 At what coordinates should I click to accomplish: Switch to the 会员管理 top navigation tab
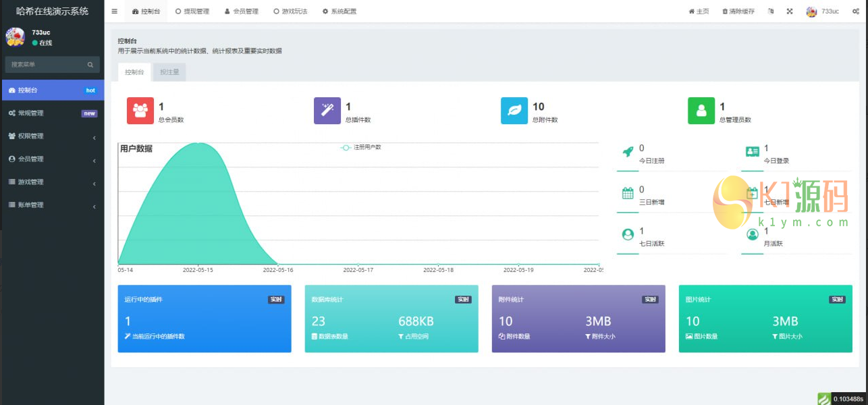242,11
